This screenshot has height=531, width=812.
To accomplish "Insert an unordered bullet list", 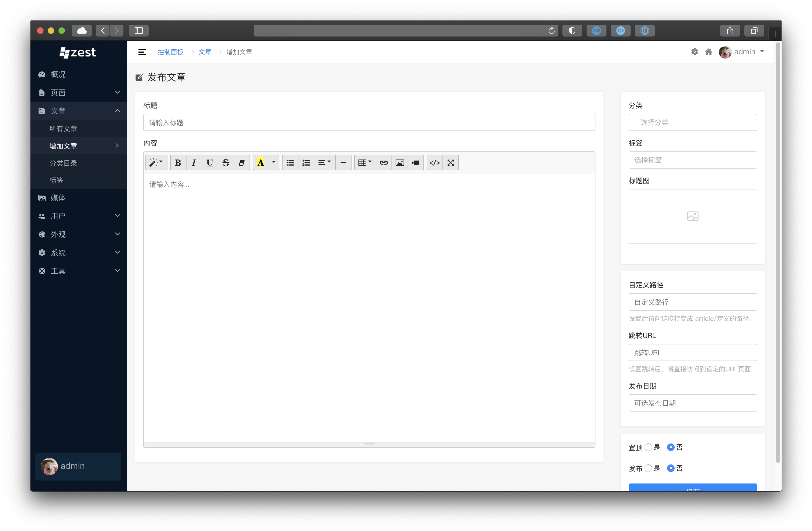I will [290, 163].
